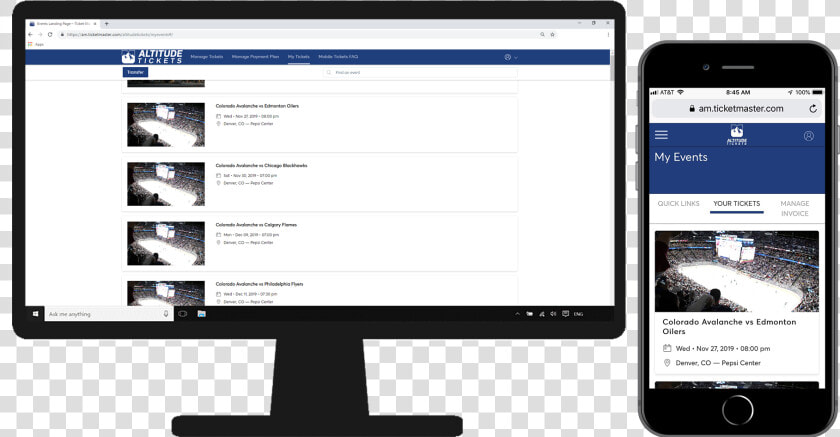Viewport: 840px width, 437px height.
Task: Open the Windows Start menu
Action: pyautogui.click(x=35, y=314)
